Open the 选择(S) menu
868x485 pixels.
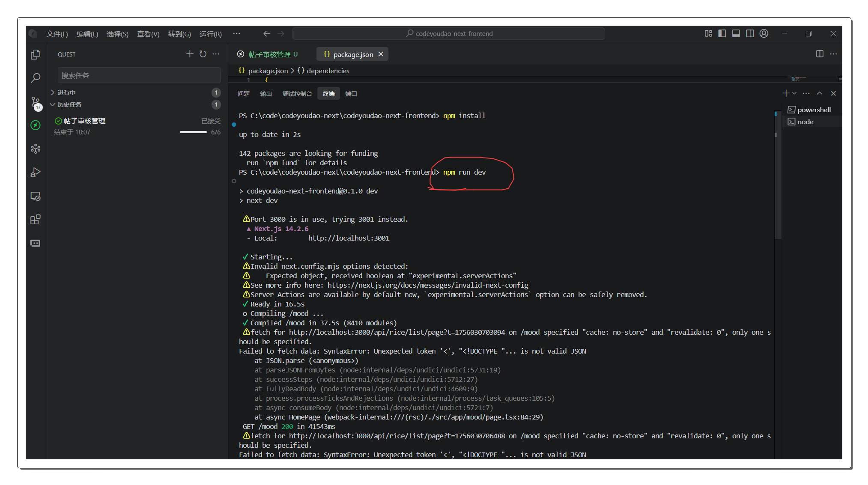[117, 34]
